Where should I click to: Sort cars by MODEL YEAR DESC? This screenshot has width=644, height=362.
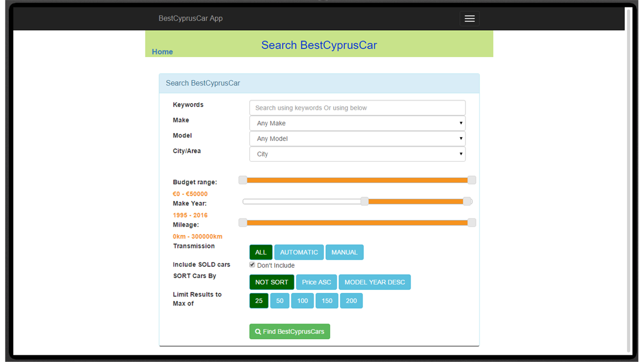point(375,282)
